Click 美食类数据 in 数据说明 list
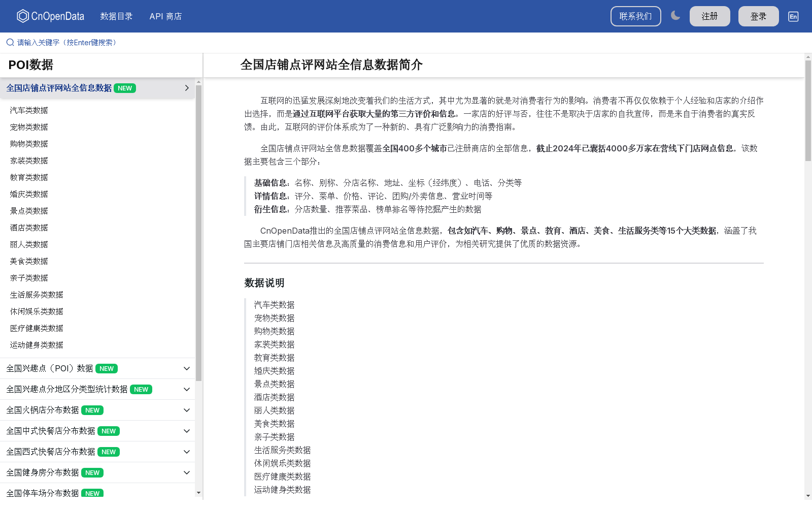The width and height of the screenshot is (812, 508). point(274,424)
